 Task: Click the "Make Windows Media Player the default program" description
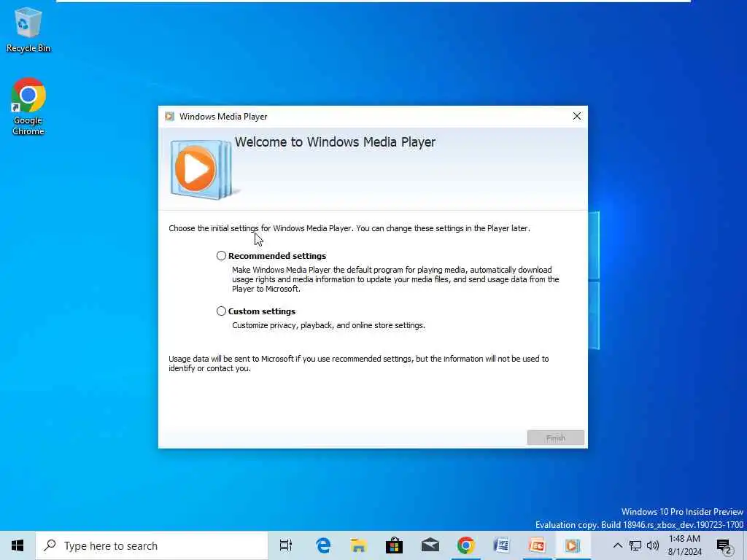[x=395, y=279]
